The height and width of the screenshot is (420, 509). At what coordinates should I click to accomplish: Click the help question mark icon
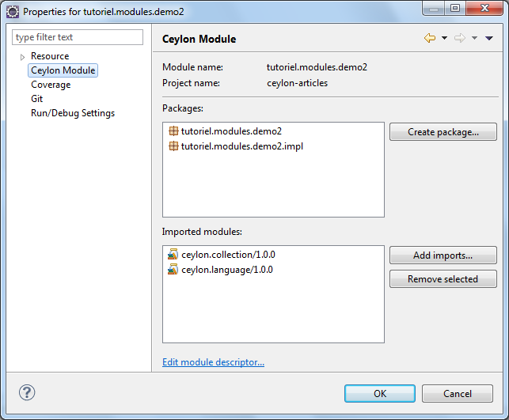(27, 392)
